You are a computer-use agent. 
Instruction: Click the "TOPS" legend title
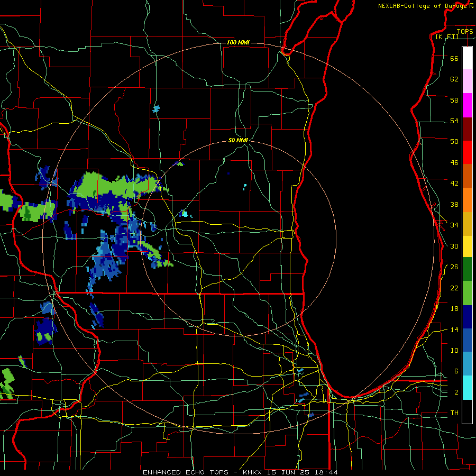click(x=465, y=31)
